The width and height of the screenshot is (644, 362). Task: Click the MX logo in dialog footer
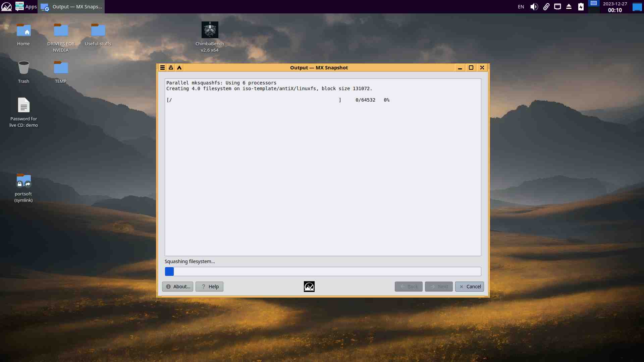[x=309, y=287]
